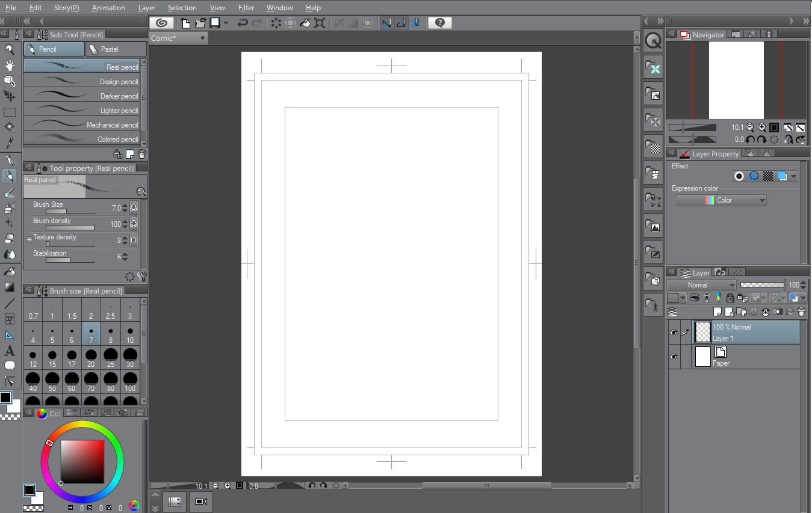Select the Text tool
The image size is (812, 513).
click(x=10, y=351)
